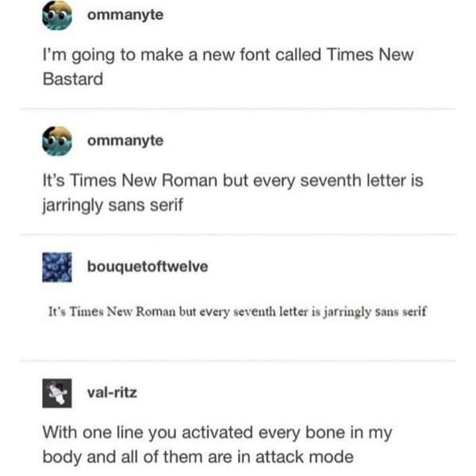Visit the bouquetoftwelve blog name
Screen dimensions: 476x476
tap(148, 267)
